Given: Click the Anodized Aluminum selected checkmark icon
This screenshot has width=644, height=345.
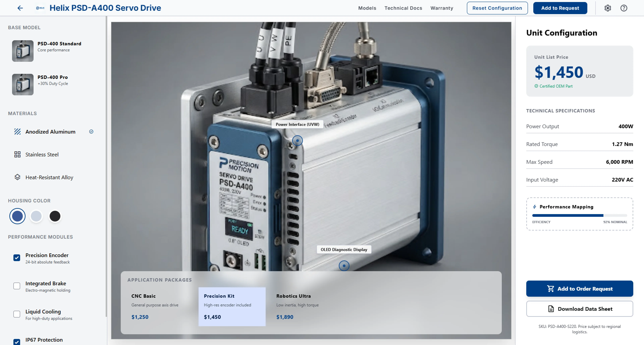Looking at the screenshot, I should click(91, 132).
